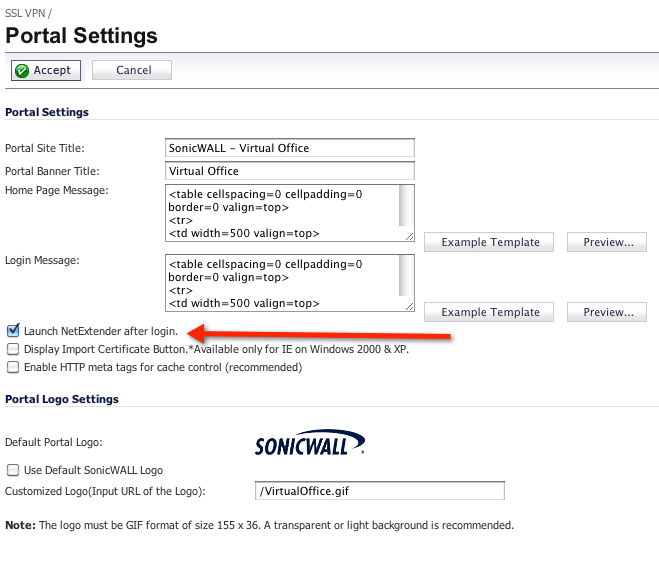Click the Home Page Message textarea resize handle

pos(409,237)
